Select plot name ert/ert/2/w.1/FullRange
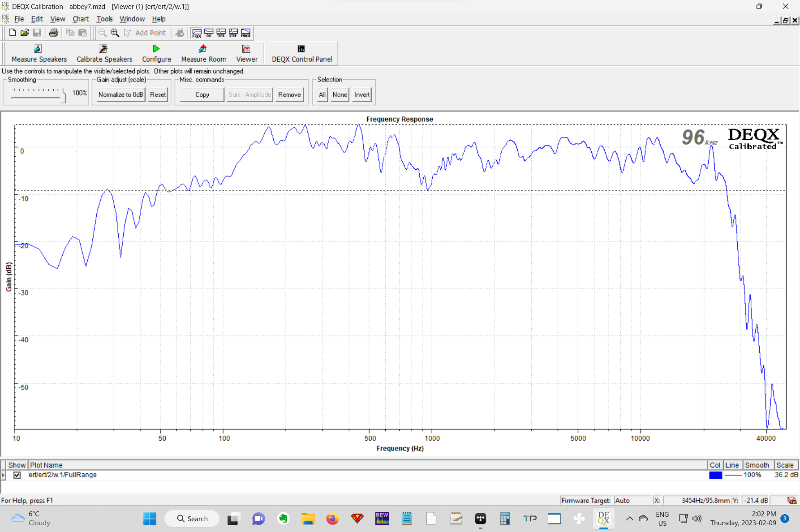800x532 pixels. pyautogui.click(x=63, y=475)
